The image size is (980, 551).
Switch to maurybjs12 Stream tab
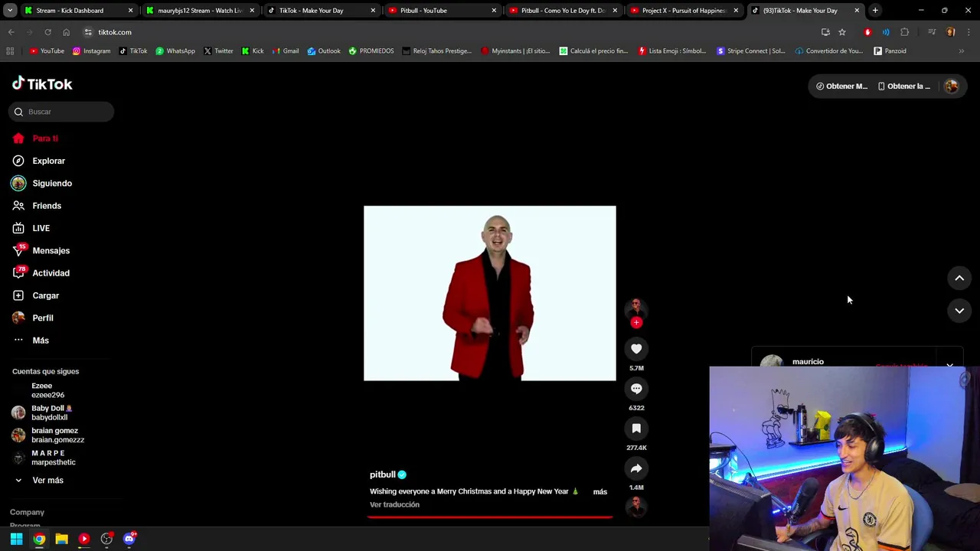click(200, 11)
